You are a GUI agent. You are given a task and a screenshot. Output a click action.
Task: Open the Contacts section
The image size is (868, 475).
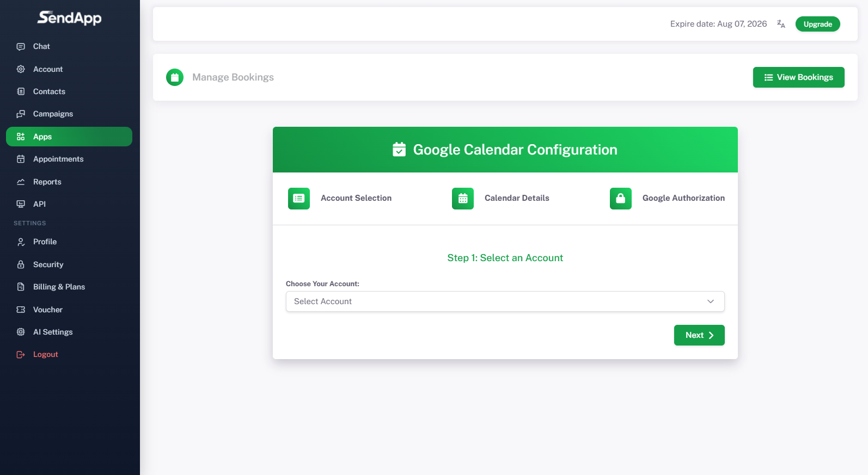click(69, 91)
